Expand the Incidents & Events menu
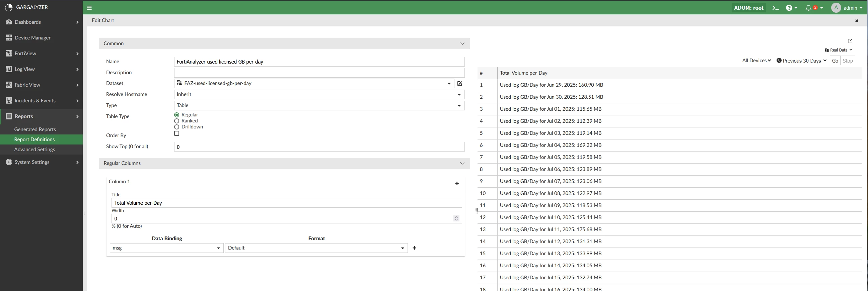Viewport: 868px width, 291px height. [41, 101]
